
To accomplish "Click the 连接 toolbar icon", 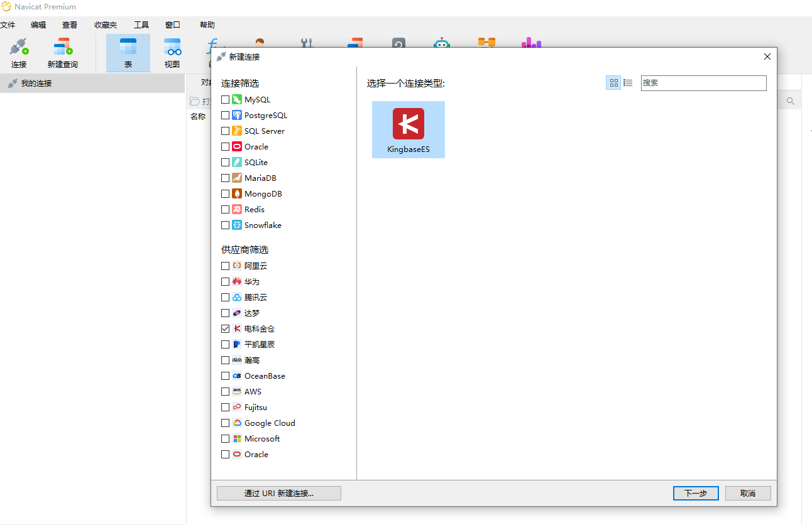I will click(19, 53).
